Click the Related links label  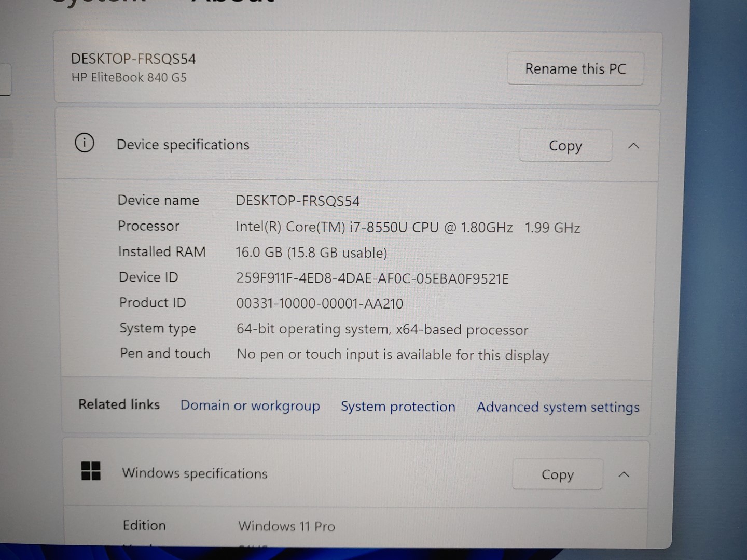(119, 404)
